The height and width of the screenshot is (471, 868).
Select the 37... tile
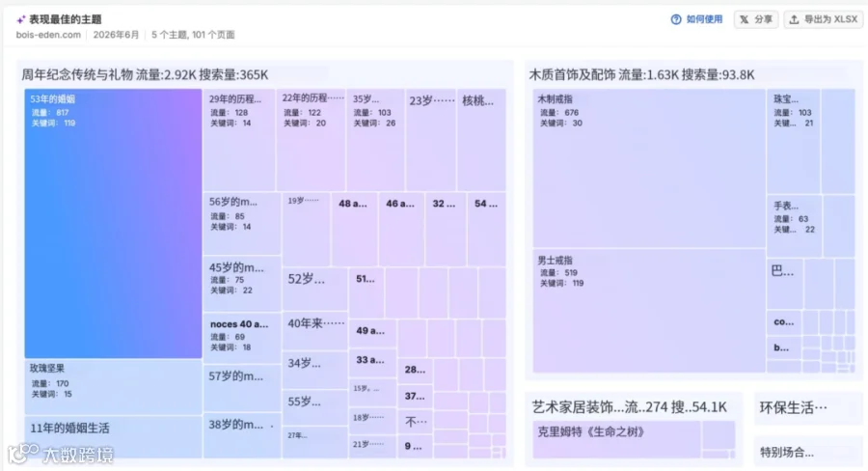[415, 398]
